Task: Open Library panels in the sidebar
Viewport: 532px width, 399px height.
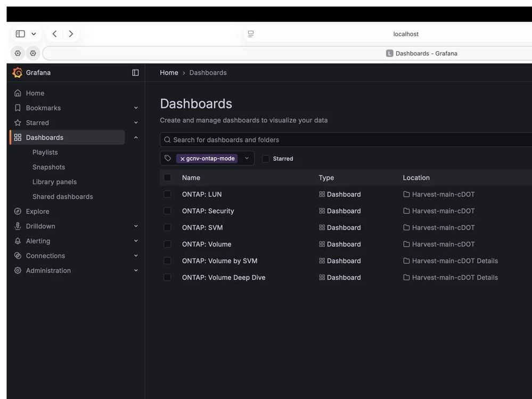Action: pos(55,182)
